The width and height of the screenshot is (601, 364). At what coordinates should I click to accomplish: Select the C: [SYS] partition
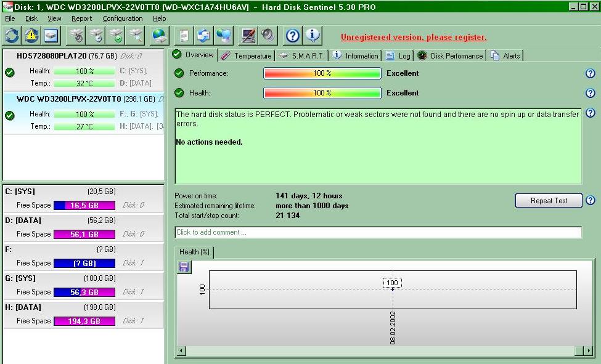tap(84, 199)
